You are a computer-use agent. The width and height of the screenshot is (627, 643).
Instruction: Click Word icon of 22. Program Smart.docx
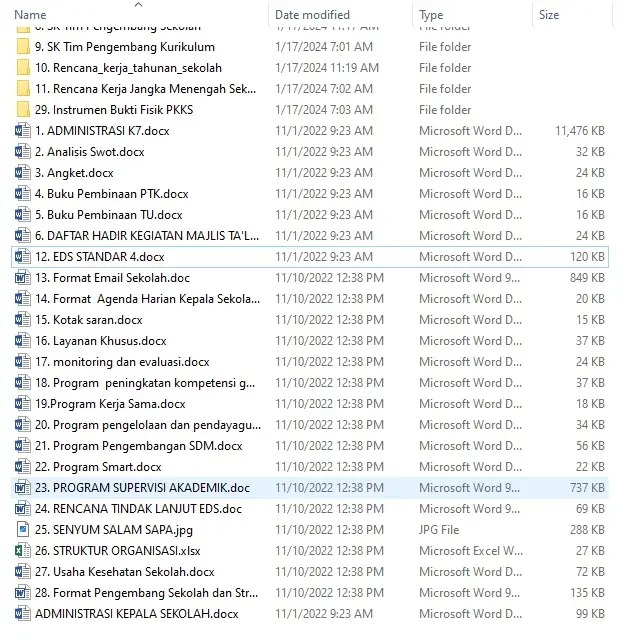(23, 467)
